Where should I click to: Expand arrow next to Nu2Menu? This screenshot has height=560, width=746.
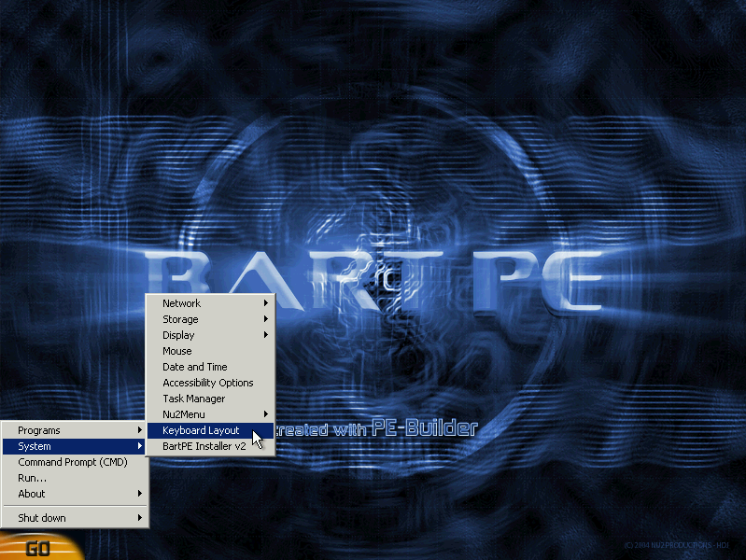[266, 414]
